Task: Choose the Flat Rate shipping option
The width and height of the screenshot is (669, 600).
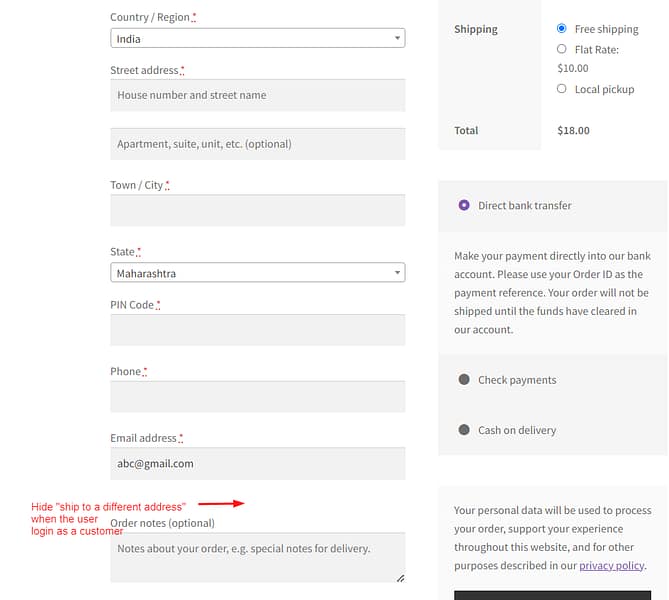Action: 562,49
